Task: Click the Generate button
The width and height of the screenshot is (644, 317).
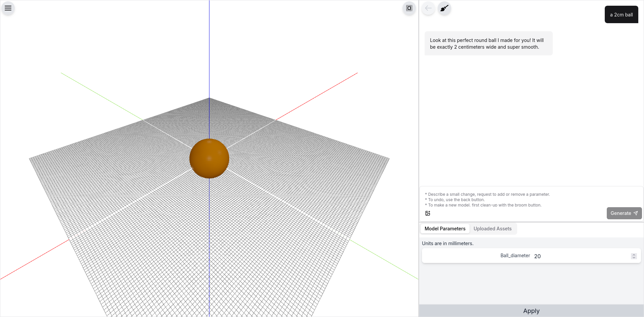Action: (624, 213)
